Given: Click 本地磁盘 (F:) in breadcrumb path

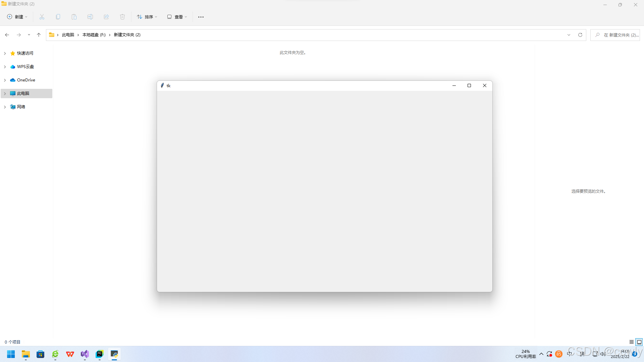Looking at the screenshot, I should pyautogui.click(x=94, y=35).
